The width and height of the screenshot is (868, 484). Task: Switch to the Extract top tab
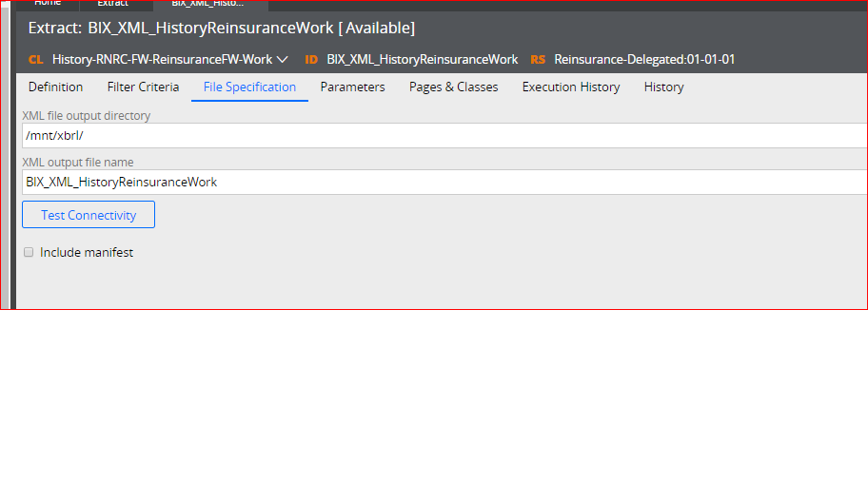pos(113,3)
